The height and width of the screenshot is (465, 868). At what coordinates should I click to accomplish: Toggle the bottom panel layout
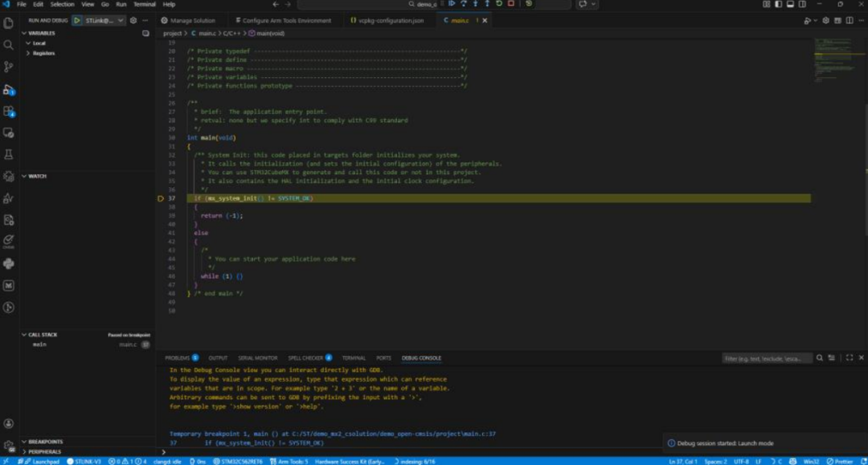point(791,4)
